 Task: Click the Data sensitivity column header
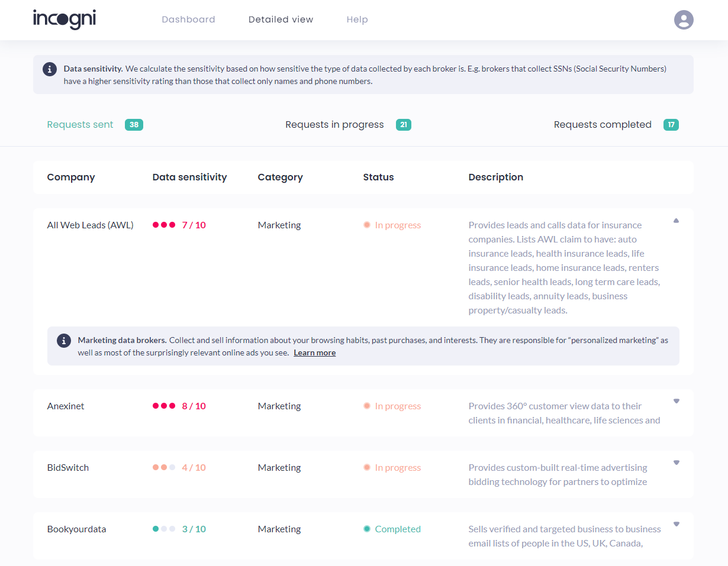click(x=189, y=177)
